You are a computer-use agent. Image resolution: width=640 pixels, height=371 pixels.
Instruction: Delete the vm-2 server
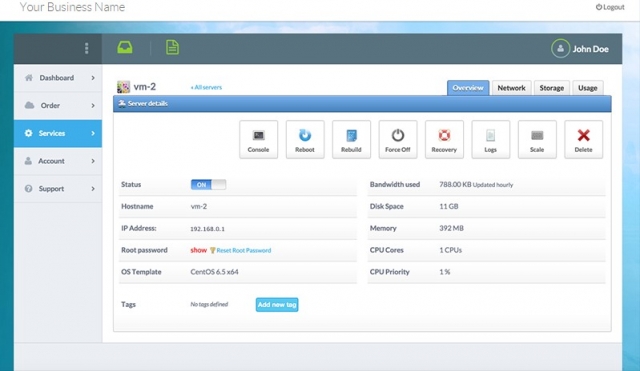pyautogui.click(x=584, y=139)
